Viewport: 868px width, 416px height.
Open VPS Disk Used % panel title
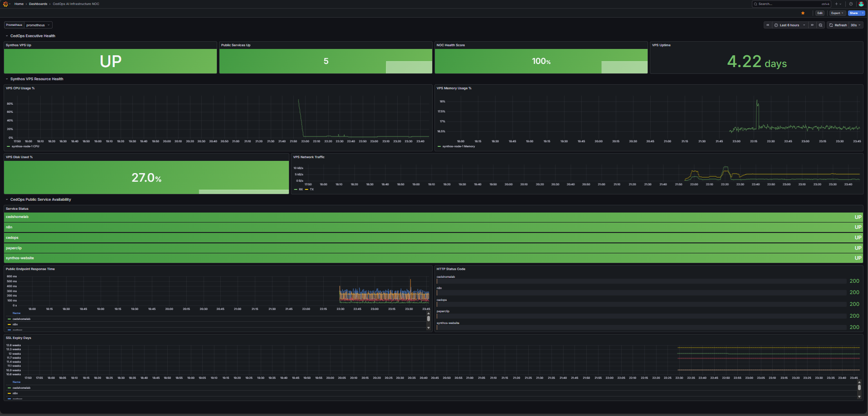click(x=20, y=157)
